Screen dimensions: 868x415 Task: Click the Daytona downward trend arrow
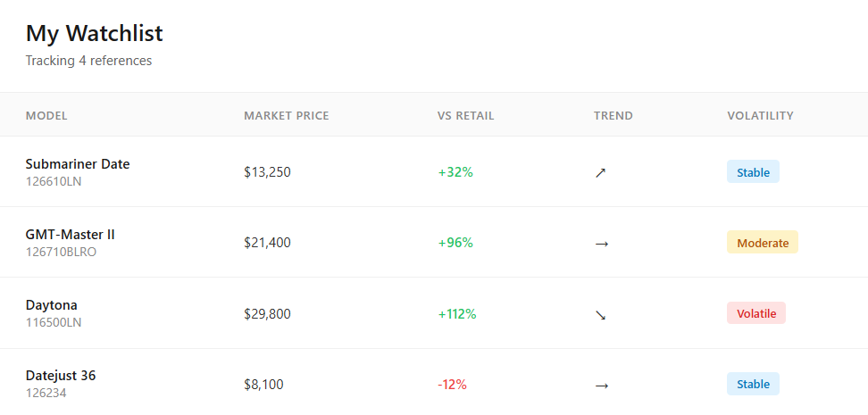click(600, 314)
